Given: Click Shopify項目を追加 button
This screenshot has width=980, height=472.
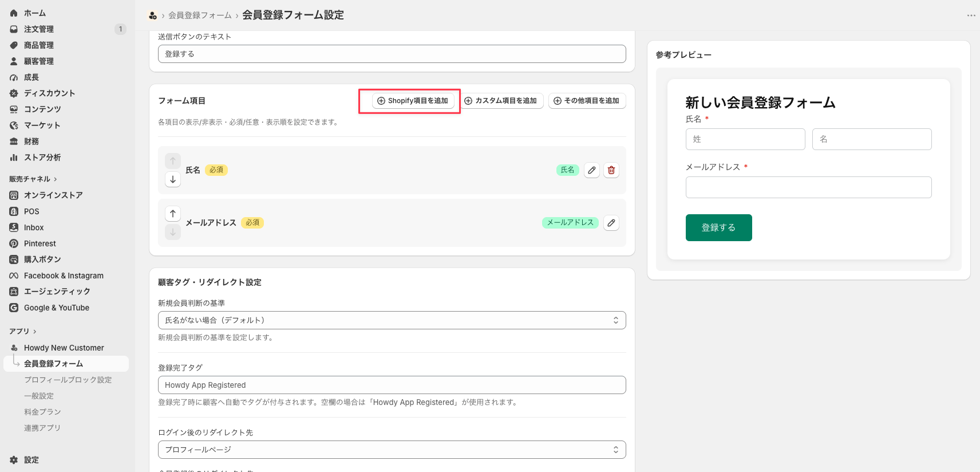Looking at the screenshot, I should point(413,101).
